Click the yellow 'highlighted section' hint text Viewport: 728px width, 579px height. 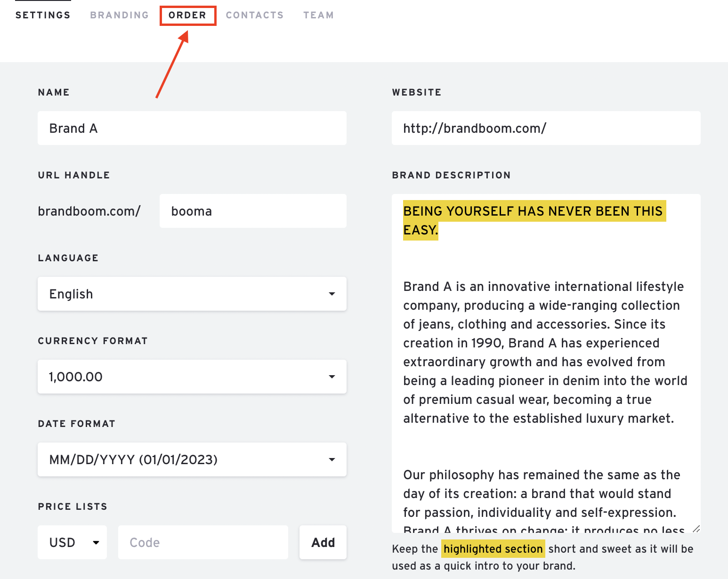point(493,549)
